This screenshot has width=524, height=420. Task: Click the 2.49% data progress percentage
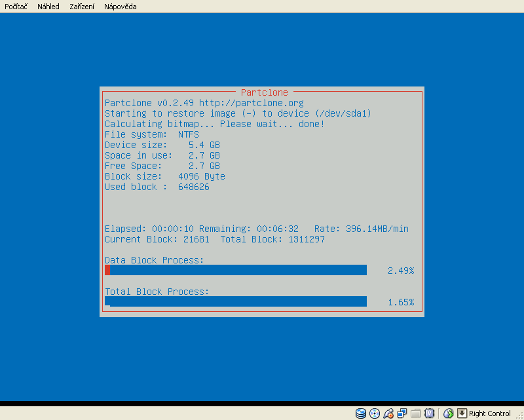point(400,271)
